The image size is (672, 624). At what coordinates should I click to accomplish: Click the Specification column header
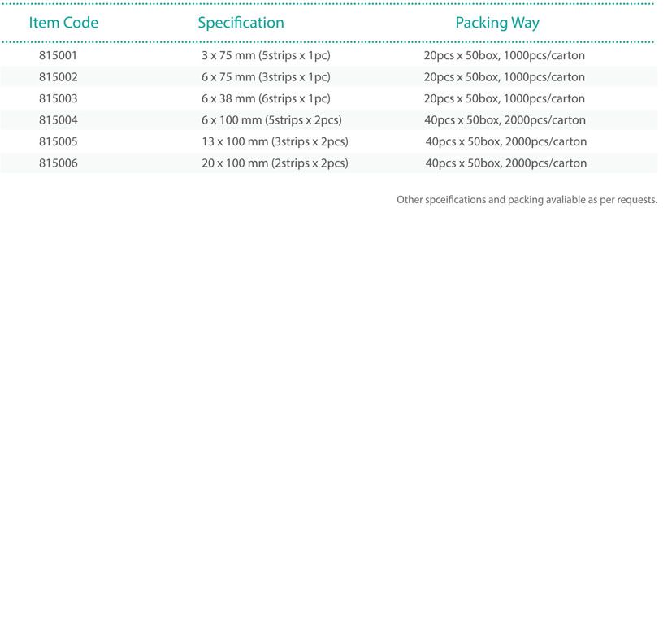click(x=241, y=23)
